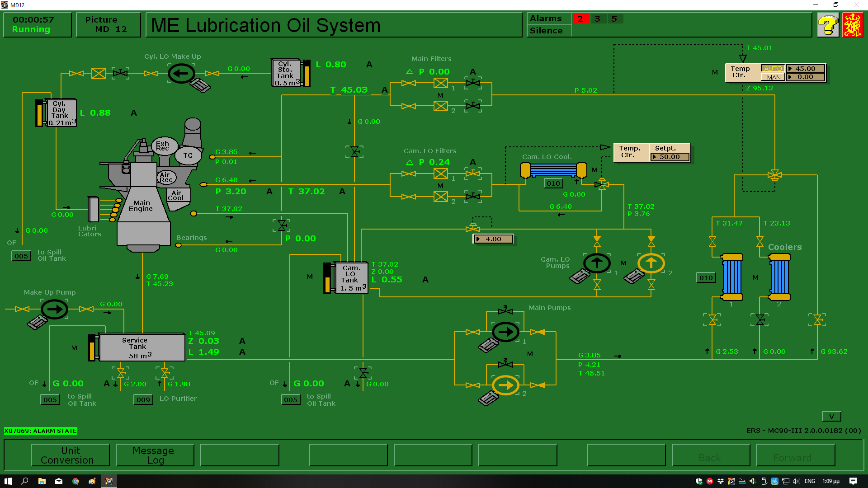This screenshot has height=488, width=868.
Task: Click Cyl. LO Make Up pump
Action: pos(181,73)
